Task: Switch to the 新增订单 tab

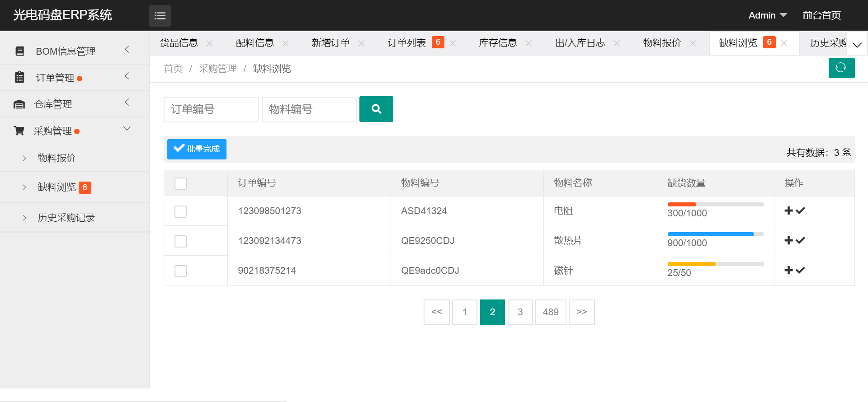Action: click(x=331, y=43)
